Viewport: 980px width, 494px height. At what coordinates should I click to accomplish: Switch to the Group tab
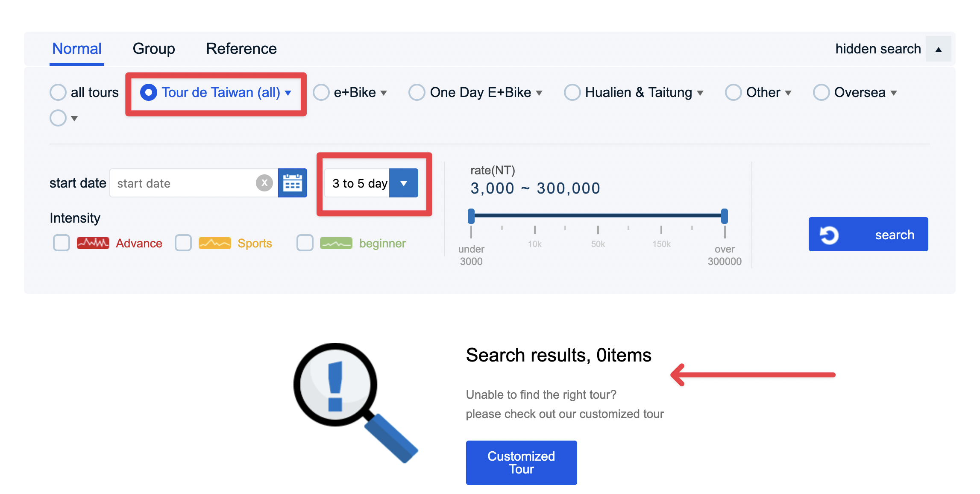coord(154,49)
